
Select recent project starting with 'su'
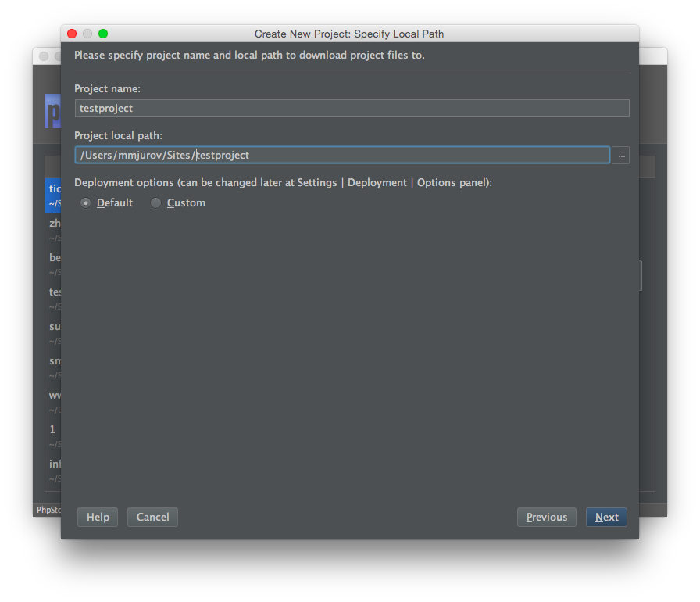point(54,333)
